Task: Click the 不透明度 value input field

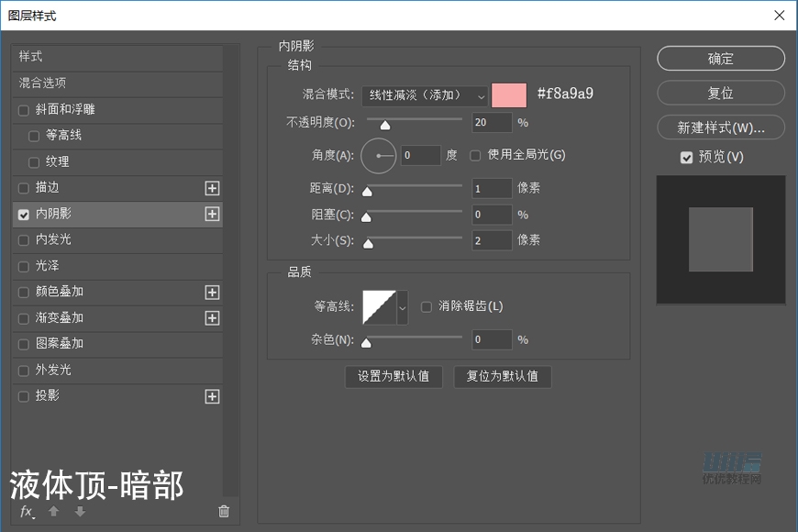Action: click(492, 122)
